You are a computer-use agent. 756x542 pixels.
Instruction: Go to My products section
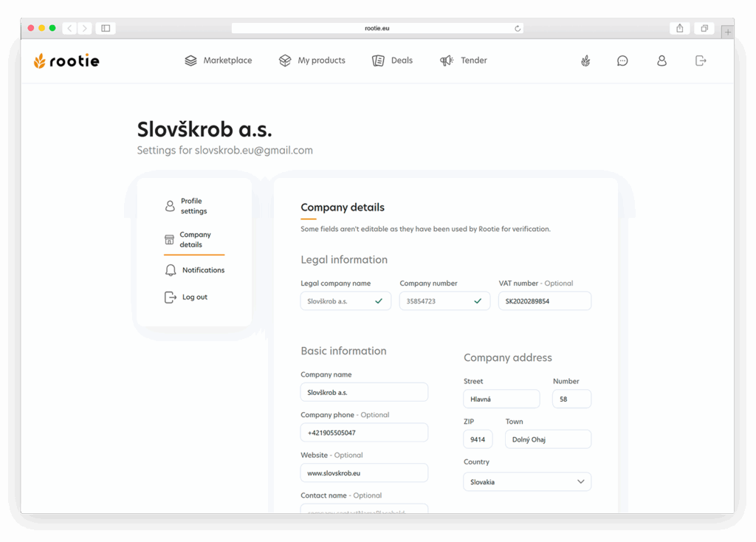[x=312, y=61]
